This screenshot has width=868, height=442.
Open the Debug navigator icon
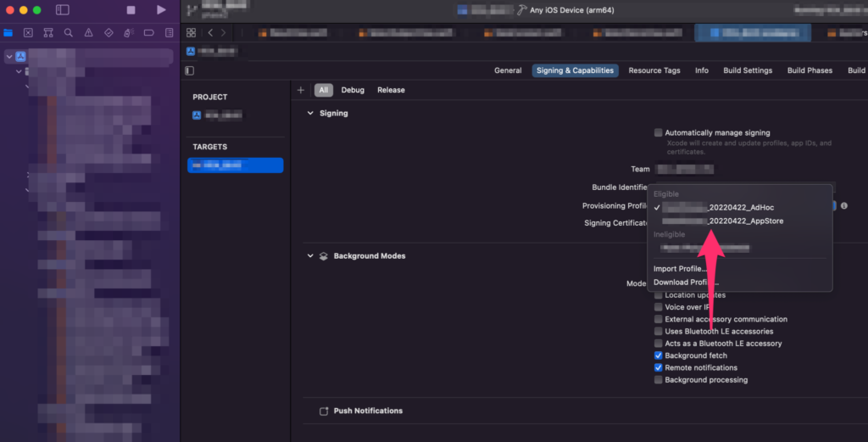pyautogui.click(x=129, y=33)
